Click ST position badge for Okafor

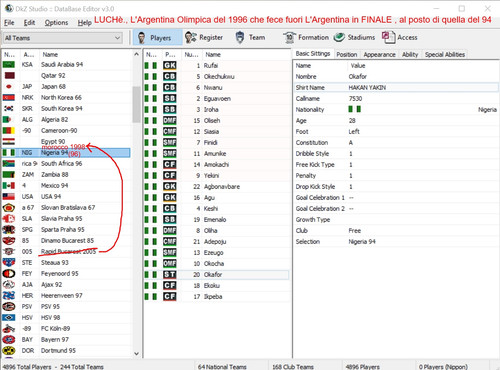click(170, 274)
